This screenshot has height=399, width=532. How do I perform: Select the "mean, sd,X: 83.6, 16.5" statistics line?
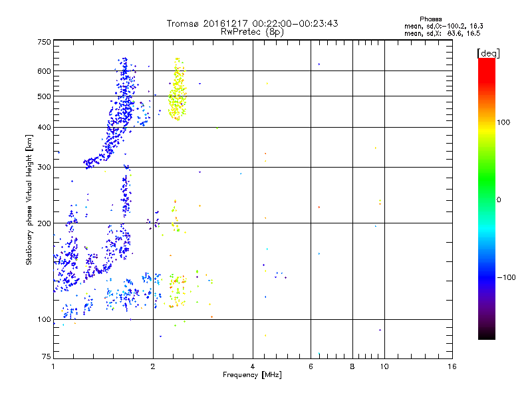[442, 34]
